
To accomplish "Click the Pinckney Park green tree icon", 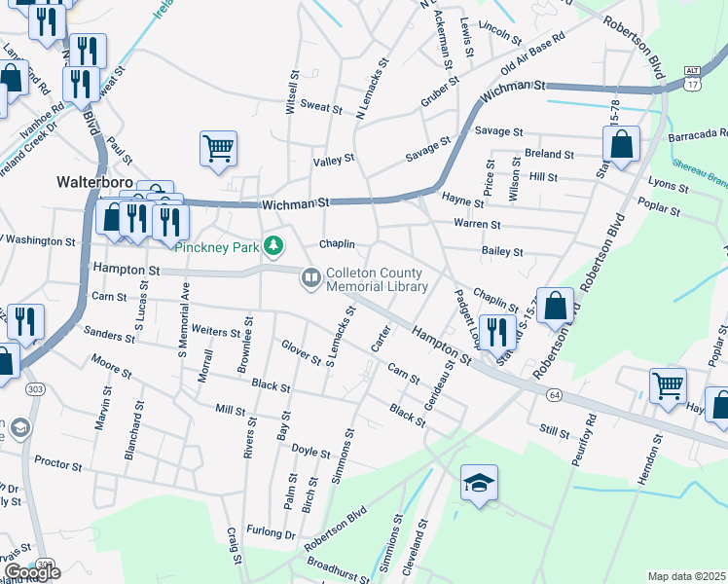I will tap(275, 247).
